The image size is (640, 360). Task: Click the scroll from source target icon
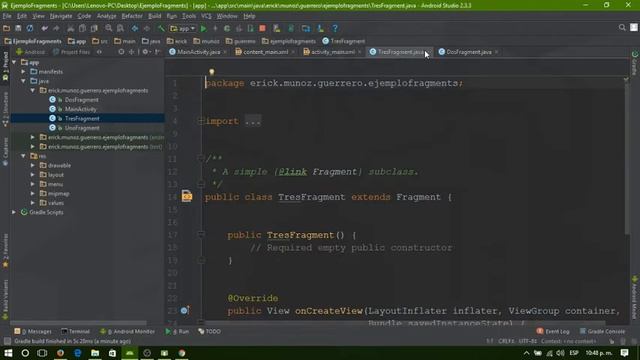click(121, 52)
